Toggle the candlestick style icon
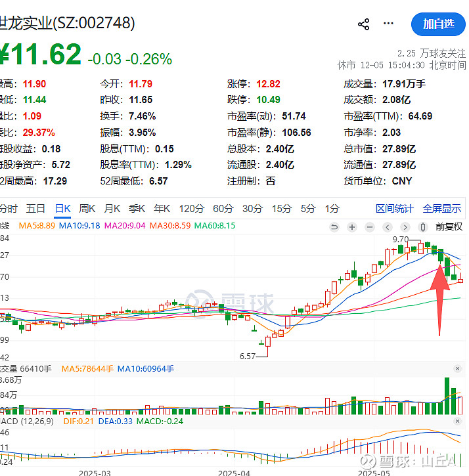Image resolution: width=469 pixels, height=476 pixels. (x=423, y=227)
